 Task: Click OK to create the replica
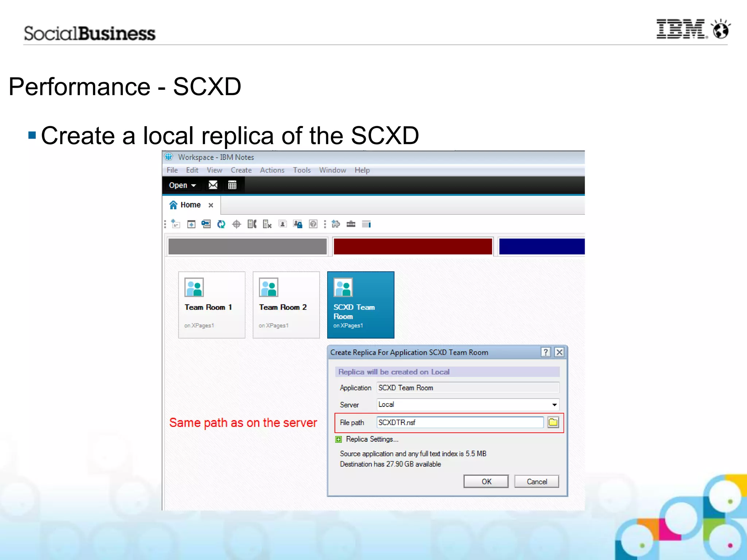tap(486, 481)
